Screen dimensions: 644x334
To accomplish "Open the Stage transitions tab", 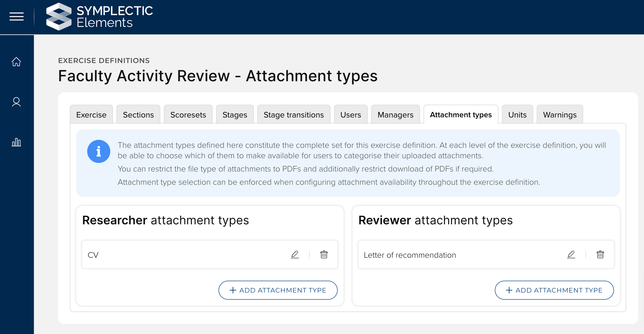I will tap(294, 115).
